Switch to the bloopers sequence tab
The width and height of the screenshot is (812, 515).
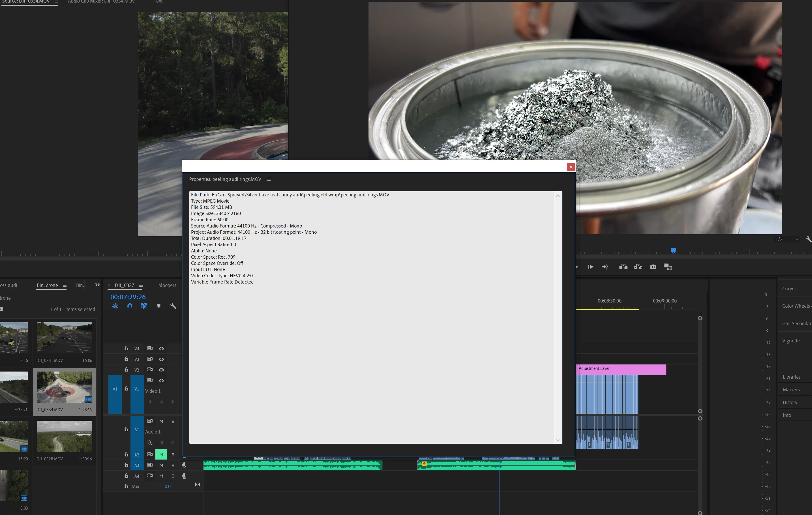(x=167, y=285)
